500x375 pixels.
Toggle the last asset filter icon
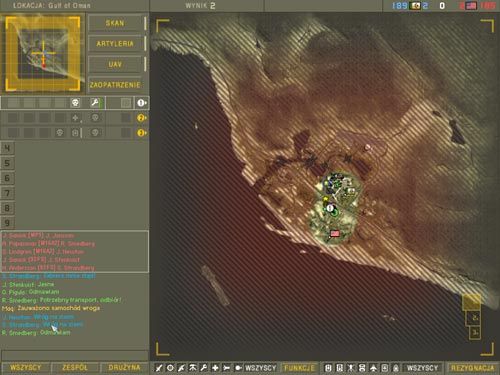click(396, 368)
